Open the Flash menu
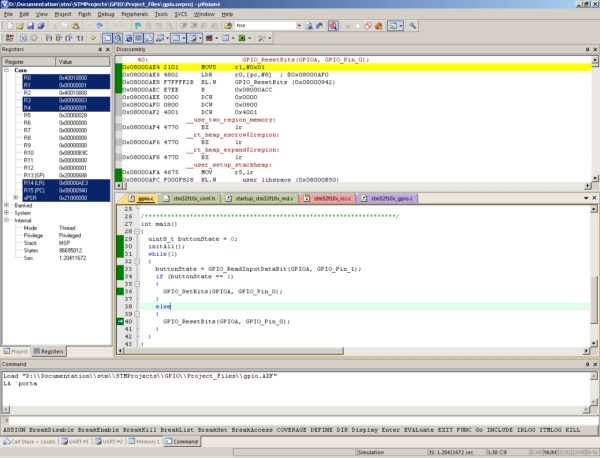 85,14
